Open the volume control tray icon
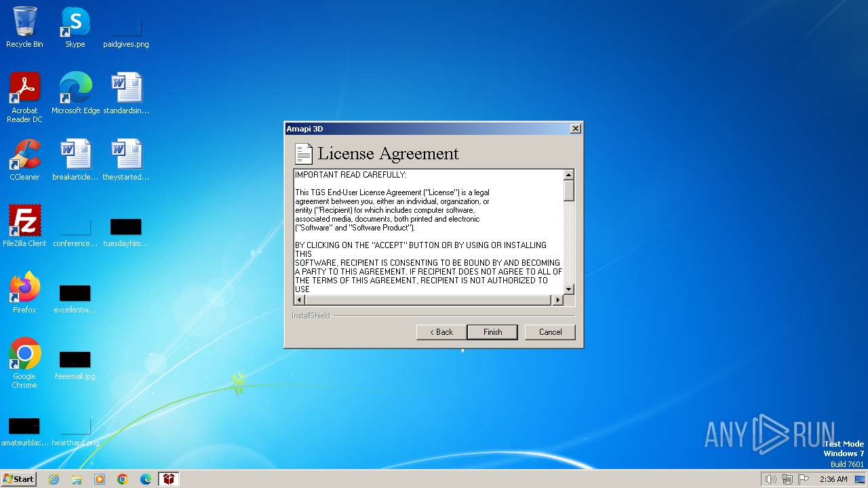The height and width of the screenshot is (488, 868). 770,479
